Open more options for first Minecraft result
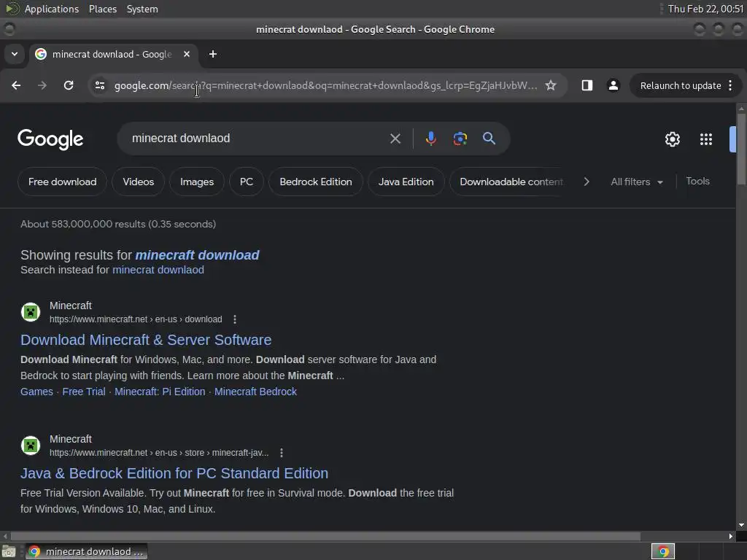This screenshot has width=747, height=560. (x=235, y=319)
